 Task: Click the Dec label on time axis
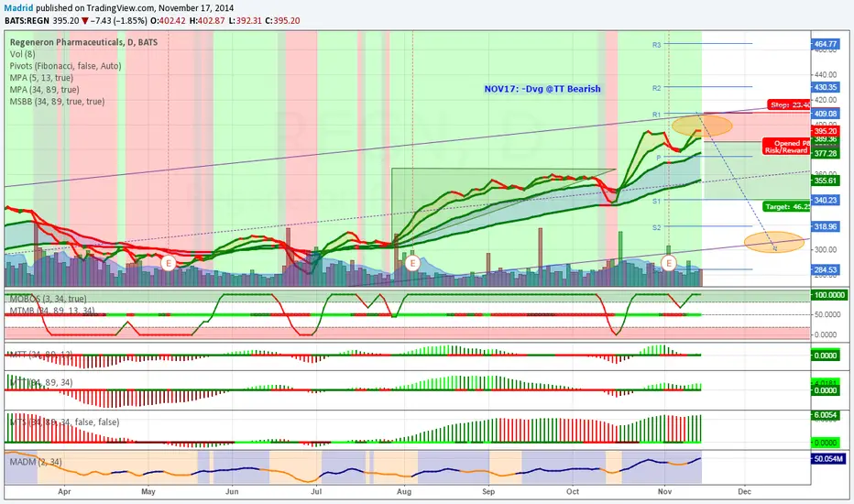point(745,491)
